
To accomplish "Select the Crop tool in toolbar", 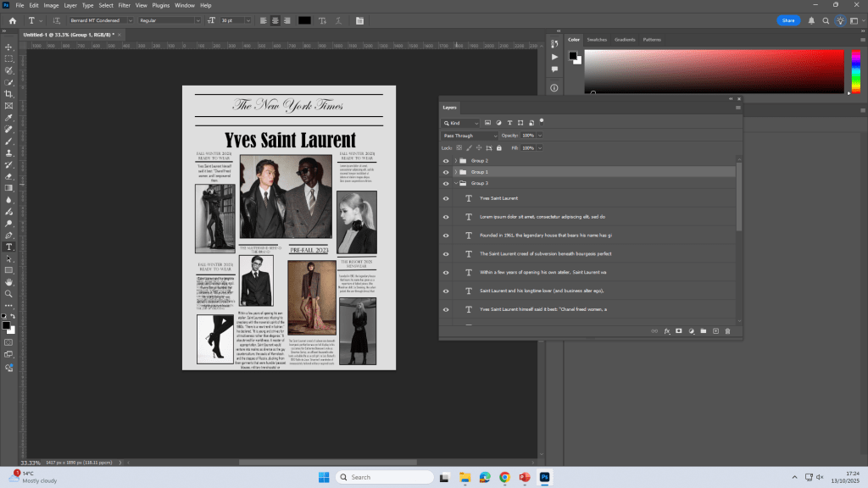I will pyautogui.click(x=9, y=94).
